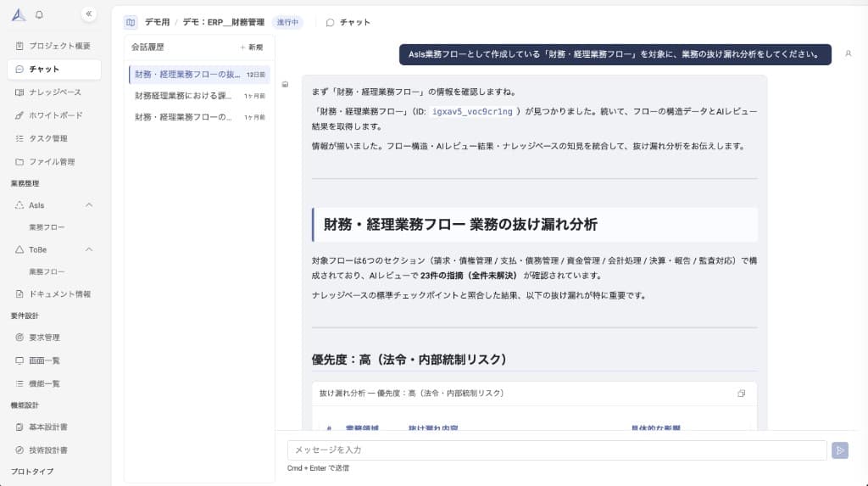Click Cmd + Enter で送信 hint
This screenshot has width=868, height=486.
[x=318, y=468]
